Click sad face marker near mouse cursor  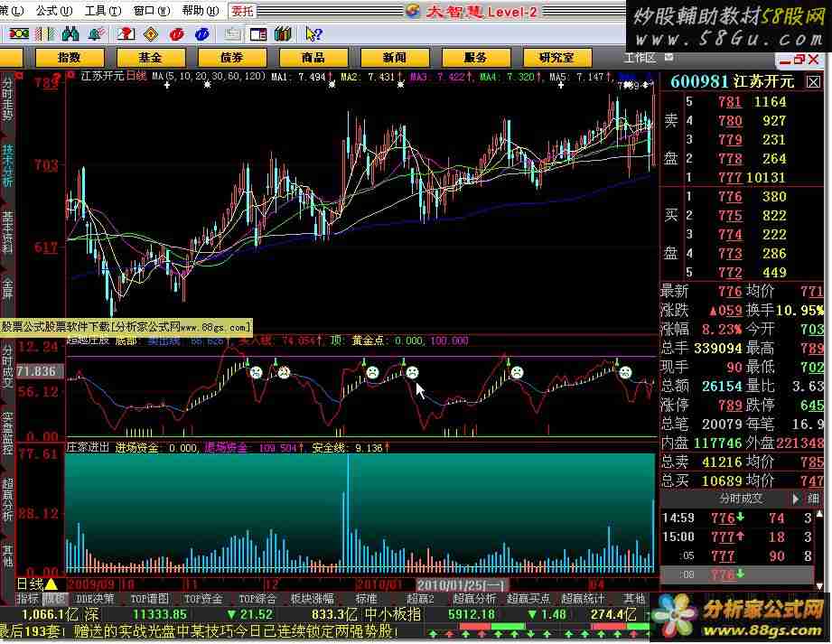(412, 372)
